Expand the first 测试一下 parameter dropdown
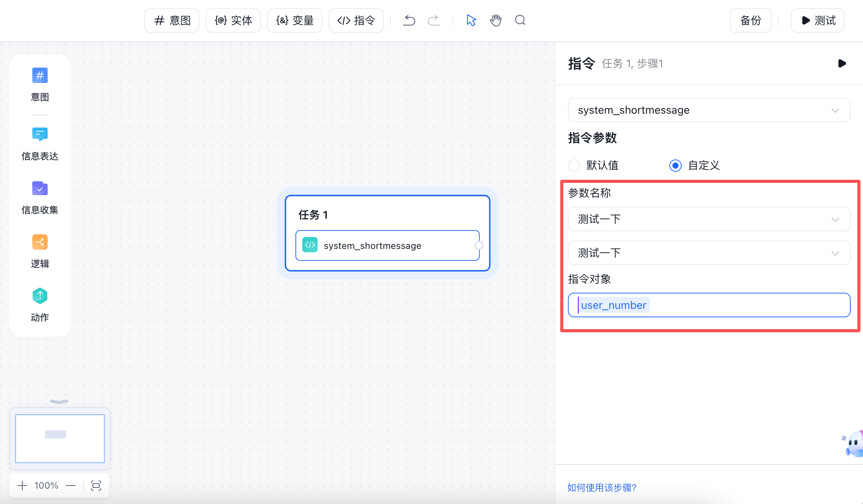 coord(709,219)
